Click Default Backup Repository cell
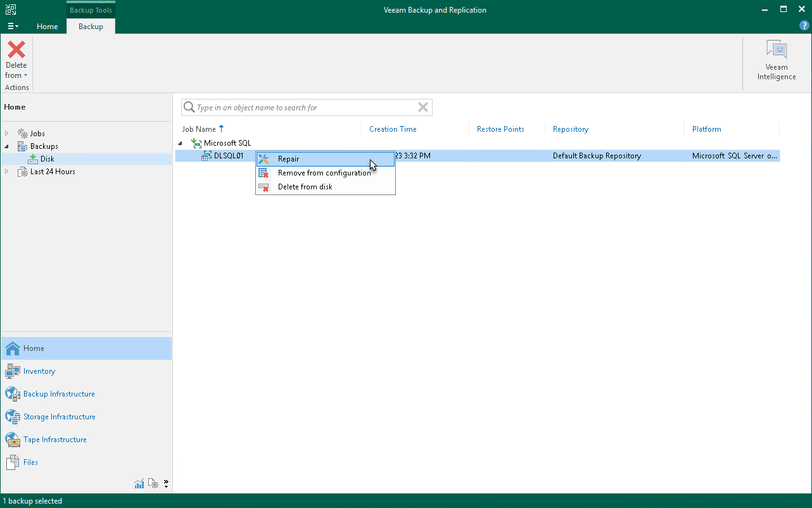Viewport: 812px width, 508px height. tap(597, 156)
